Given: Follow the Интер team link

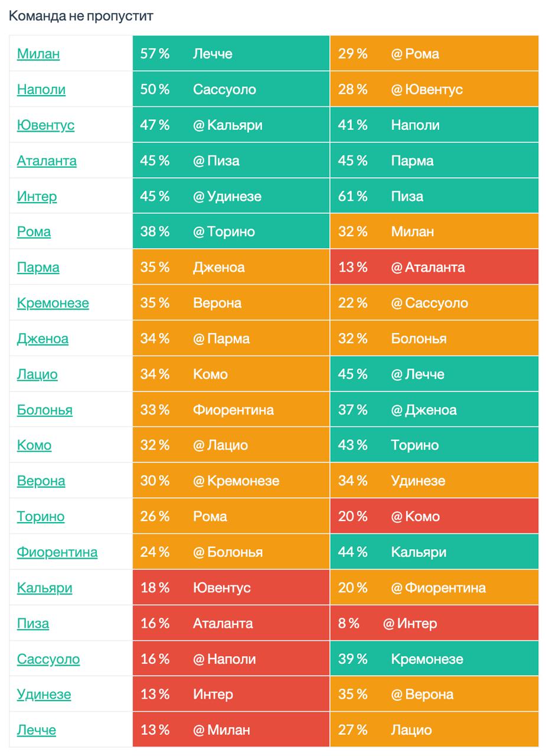Looking at the screenshot, I should pyautogui.click(x=37, y=196).
